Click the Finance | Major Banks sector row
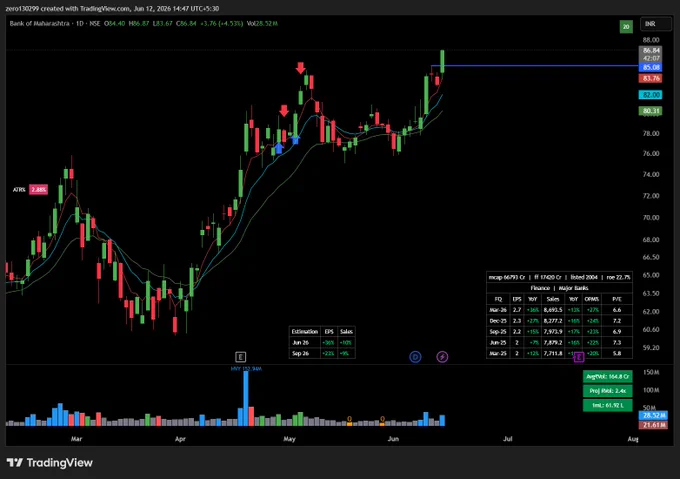680x479 pixels. pos(559,288)
